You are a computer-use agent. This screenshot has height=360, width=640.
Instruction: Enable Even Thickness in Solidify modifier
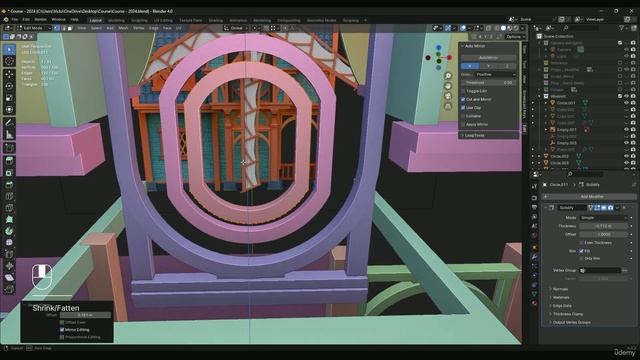coord(581,243)
